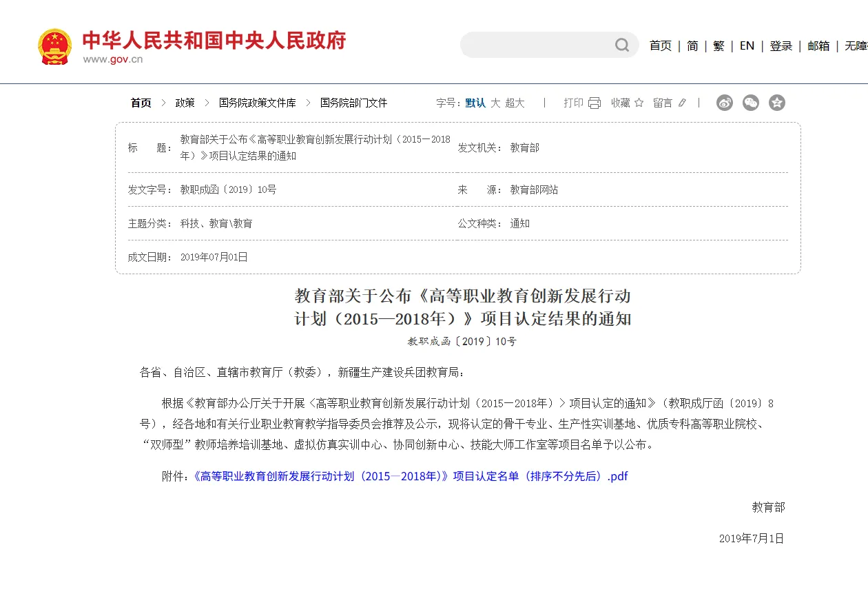The width and height of the screenshot is (868, 596).
Task: Open the attached 项目认定名单 PDF link
Action: coord(411,476)
